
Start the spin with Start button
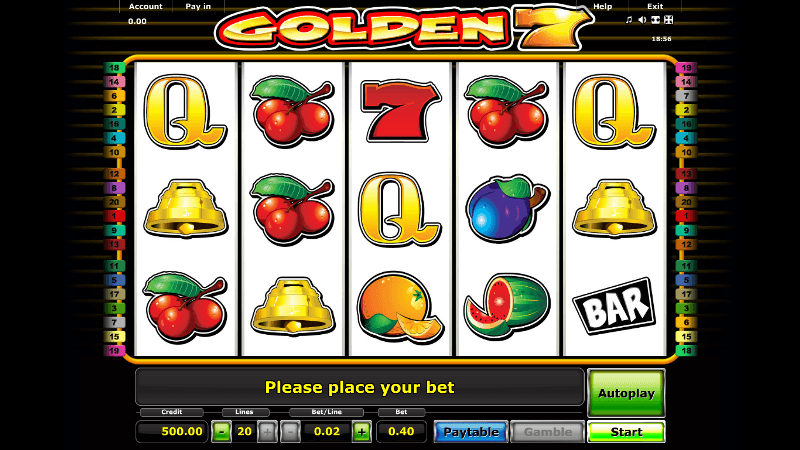tap(626, 432)
